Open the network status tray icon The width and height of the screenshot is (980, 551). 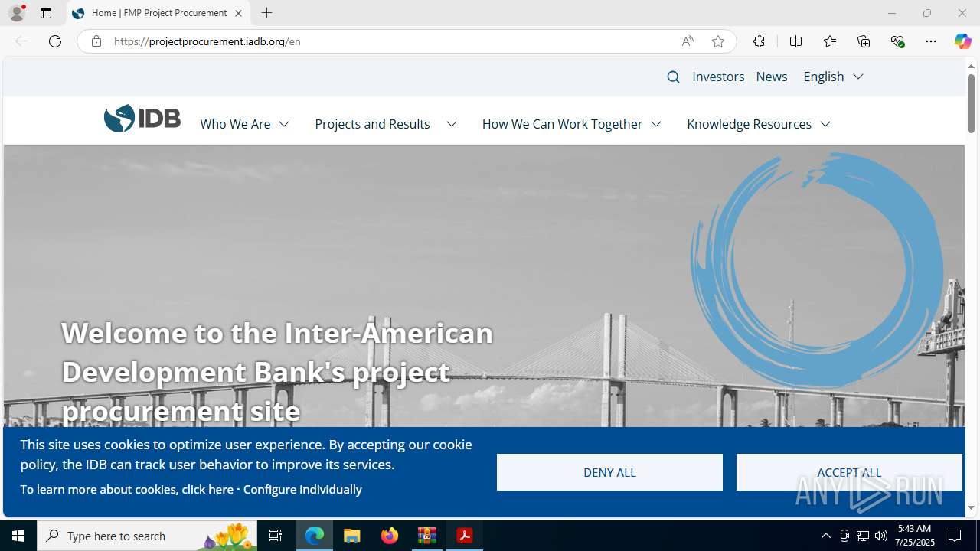click(863, 536)
